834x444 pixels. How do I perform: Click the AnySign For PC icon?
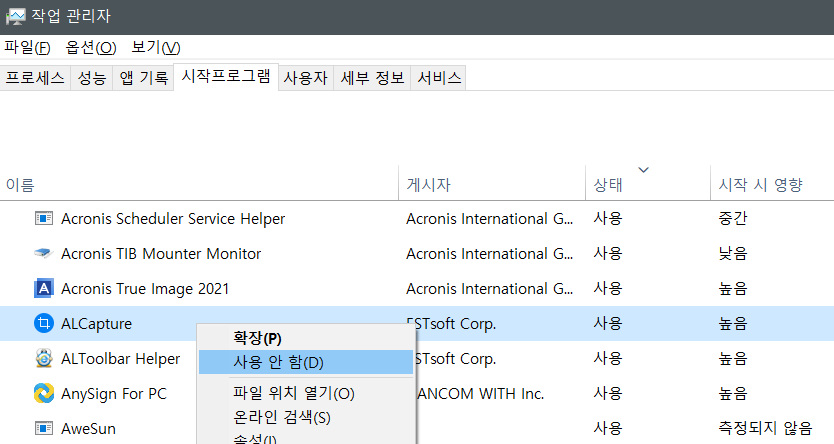tap(44, 393)
